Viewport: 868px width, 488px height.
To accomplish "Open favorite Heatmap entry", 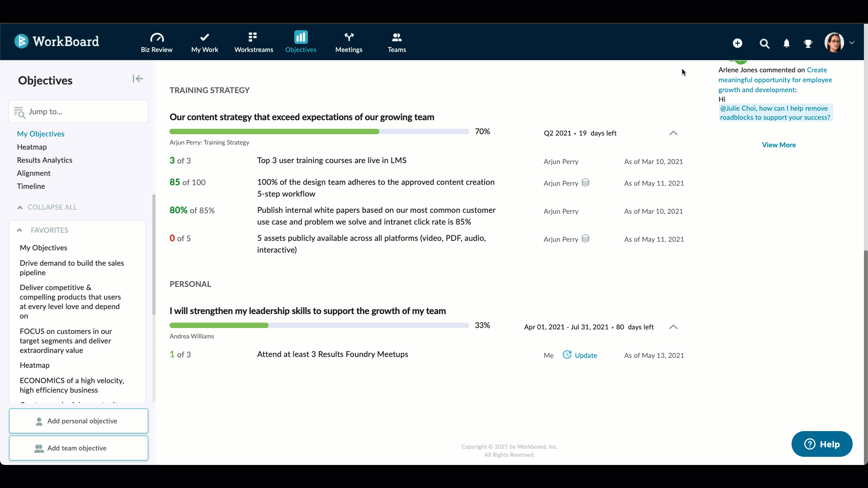I will coord(34,365).
